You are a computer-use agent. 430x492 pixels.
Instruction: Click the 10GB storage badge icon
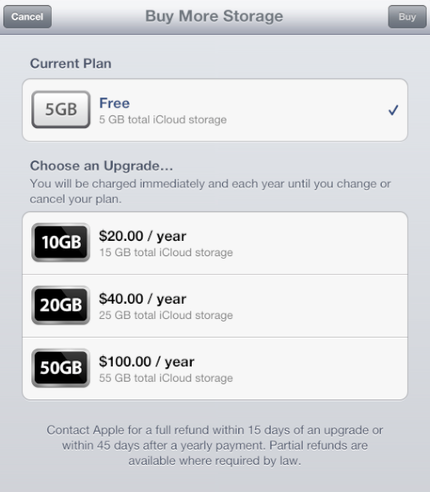pyautogui.click(x=61, y=242)
